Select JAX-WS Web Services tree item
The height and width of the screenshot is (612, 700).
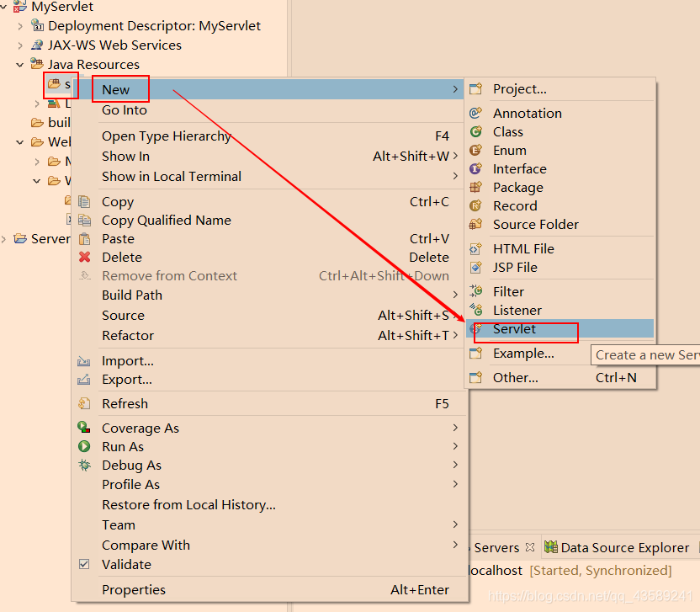click(x=114, y=45)
